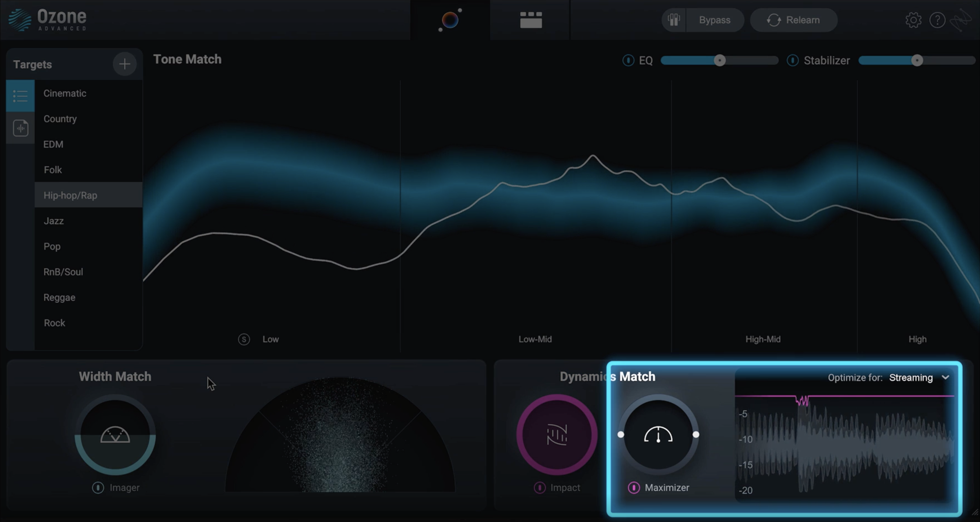
Task: Drag the EQ intensity slider
Action: pyautogui.click(x=719, y=59)
